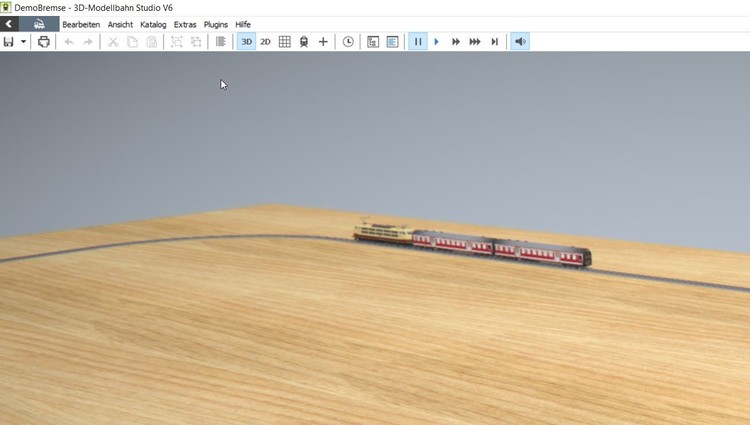Play the simulation at normal speed
Viewport: 750px width, 425px height.
437,42
